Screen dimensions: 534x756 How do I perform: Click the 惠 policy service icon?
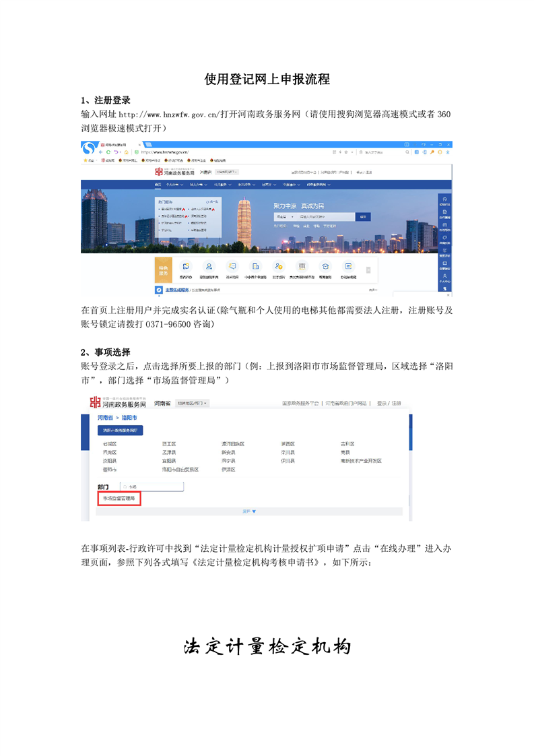(x=302, y=266)
